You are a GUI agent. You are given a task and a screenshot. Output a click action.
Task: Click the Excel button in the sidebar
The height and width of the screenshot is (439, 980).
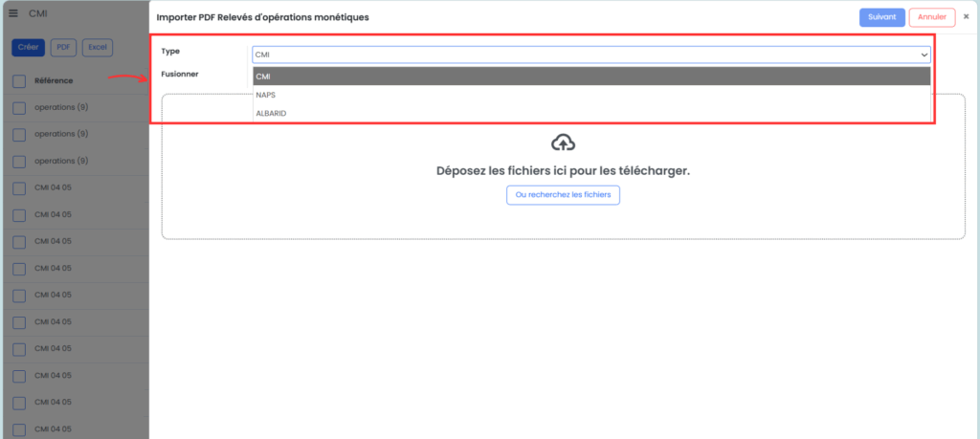(98, 47)
